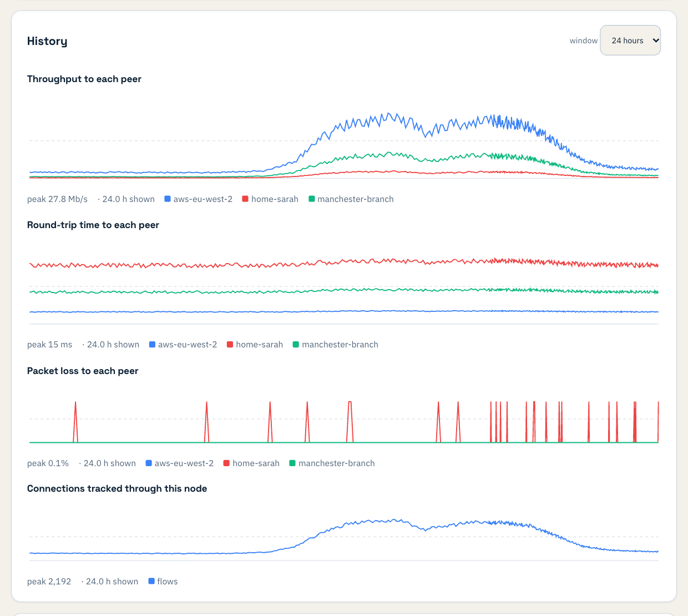
Task: Click the red home-sarah swatch under Packet loss
Action: (226, 463)
